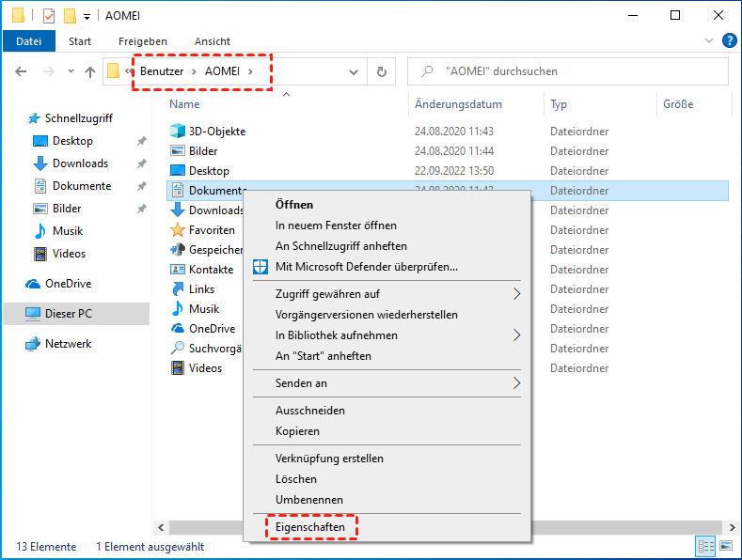Refresh the folder view
The image size is (742, 560).
(x=382, y=72)
